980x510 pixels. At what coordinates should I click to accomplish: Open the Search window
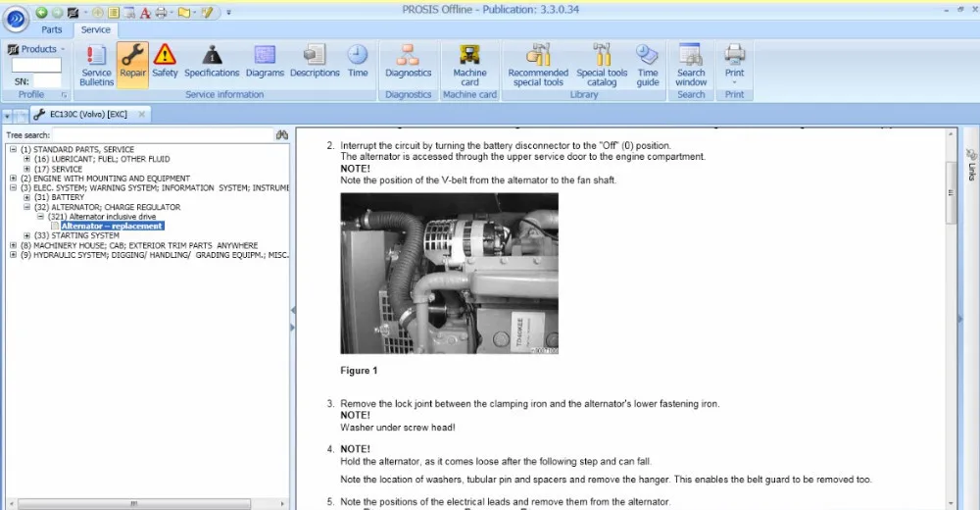691,65
